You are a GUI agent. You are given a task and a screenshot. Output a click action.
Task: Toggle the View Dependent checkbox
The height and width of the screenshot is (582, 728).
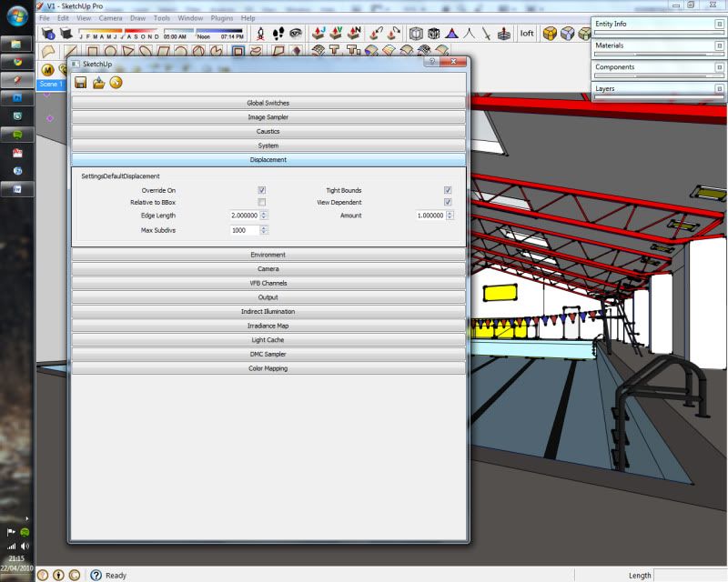click(448, 203)
